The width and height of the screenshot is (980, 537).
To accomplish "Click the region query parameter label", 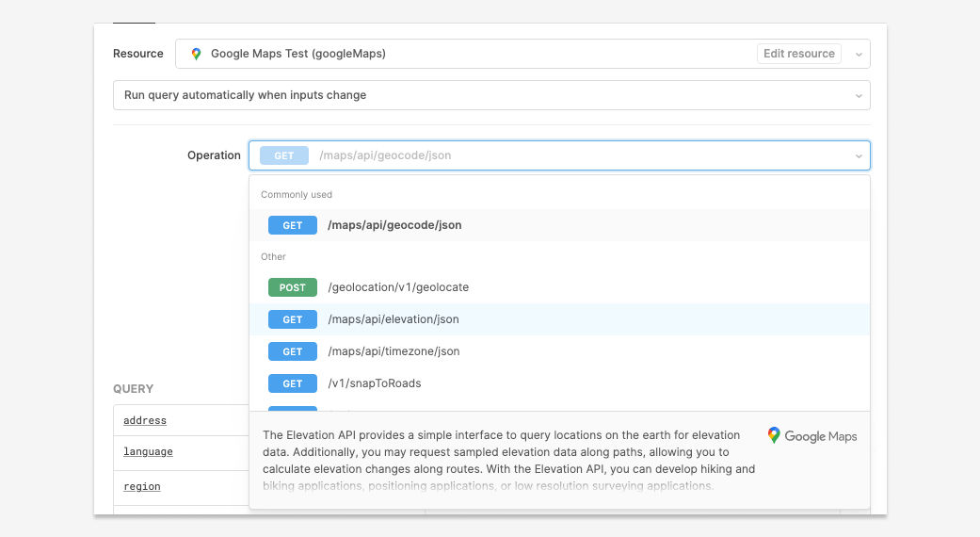I will pos(142,486).
